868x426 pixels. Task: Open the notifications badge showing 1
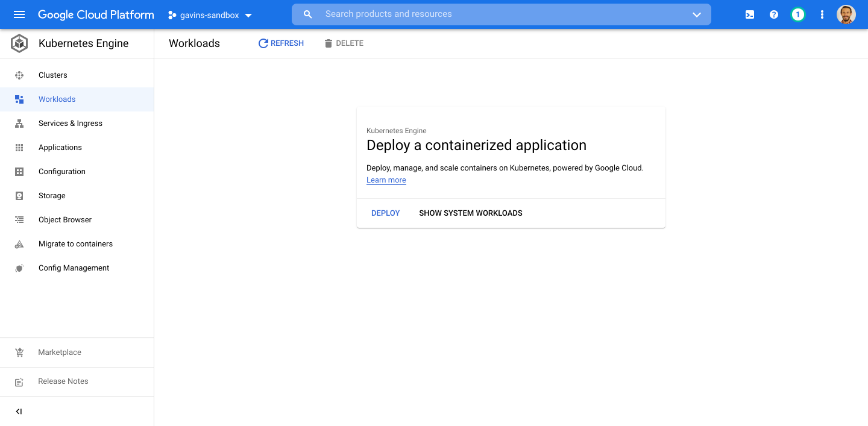[798, 14]
